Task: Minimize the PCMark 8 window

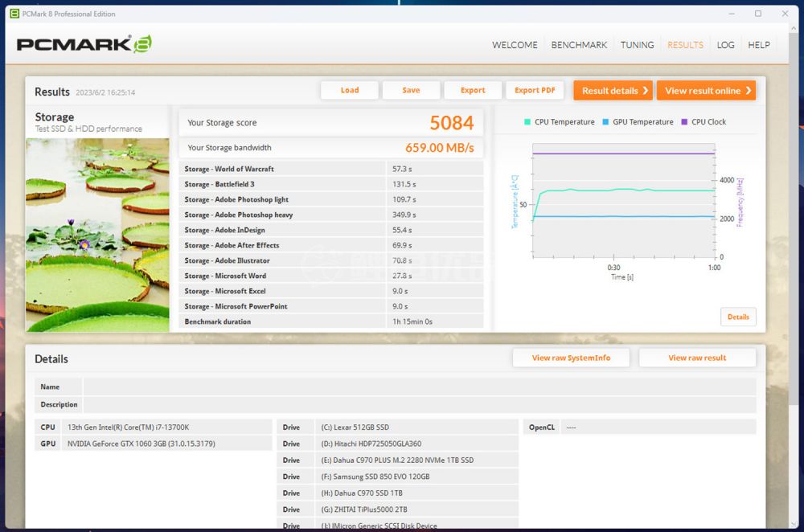Action: [732, 14]
